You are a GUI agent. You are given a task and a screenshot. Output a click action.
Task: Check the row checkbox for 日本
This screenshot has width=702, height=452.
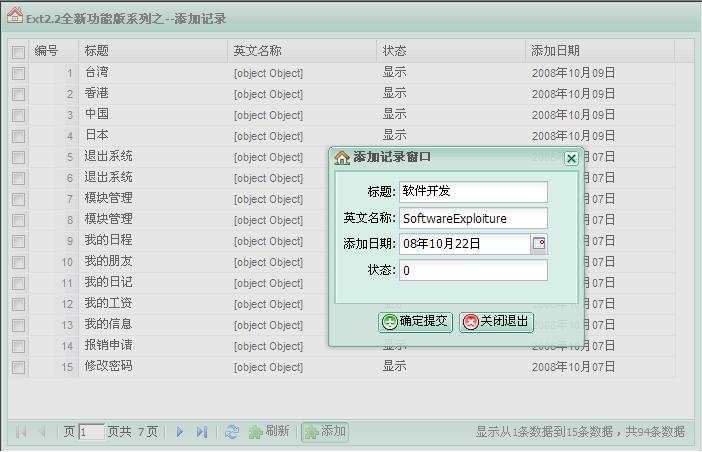point(18,136)
